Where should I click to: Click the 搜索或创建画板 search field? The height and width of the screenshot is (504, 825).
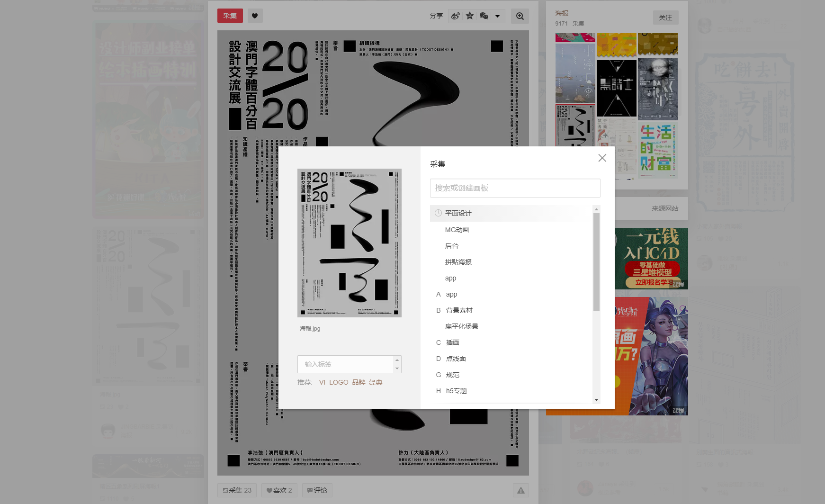tap(515, 188)
